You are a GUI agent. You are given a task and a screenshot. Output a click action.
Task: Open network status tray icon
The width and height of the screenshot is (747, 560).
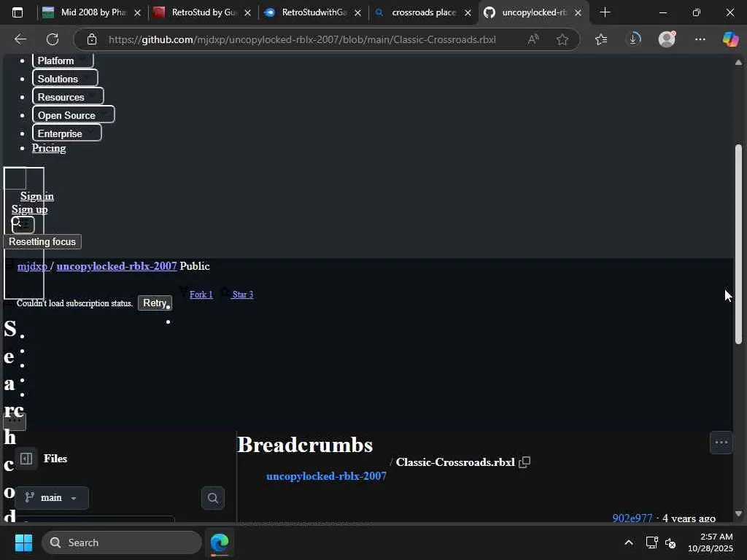pos(651,542)
